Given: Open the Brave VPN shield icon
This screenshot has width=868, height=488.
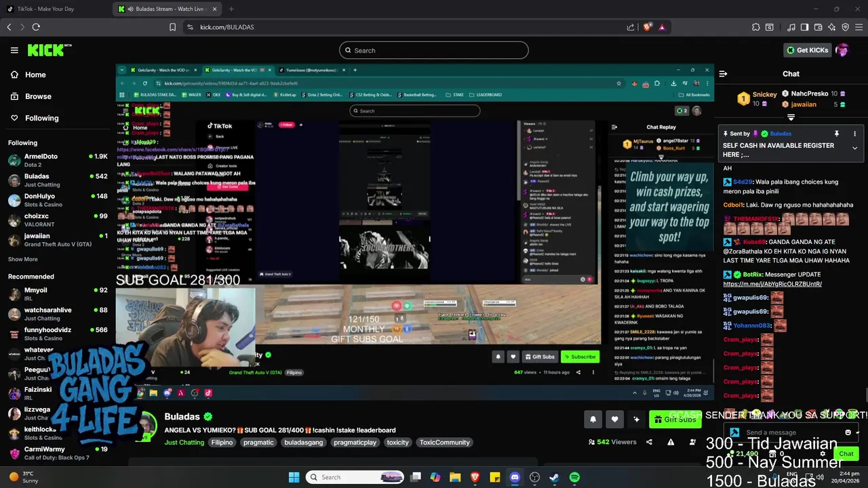Looking at the screenshot, I should pos(845,27).
